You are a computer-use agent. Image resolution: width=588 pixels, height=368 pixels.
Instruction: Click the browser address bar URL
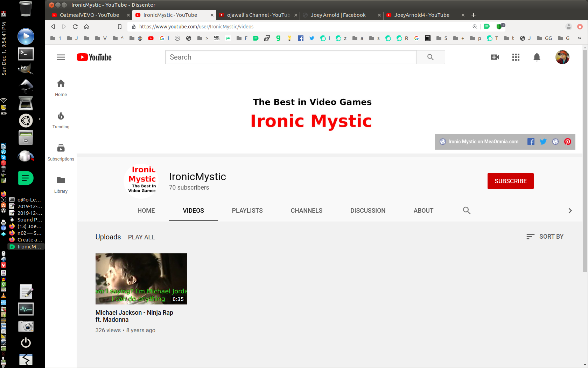(196, 27)
